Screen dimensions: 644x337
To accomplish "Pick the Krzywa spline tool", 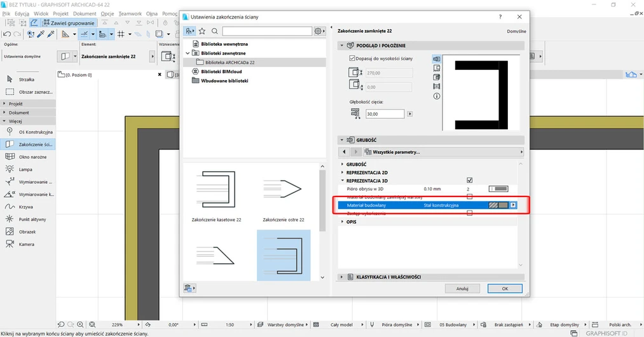I will point(25,207).
